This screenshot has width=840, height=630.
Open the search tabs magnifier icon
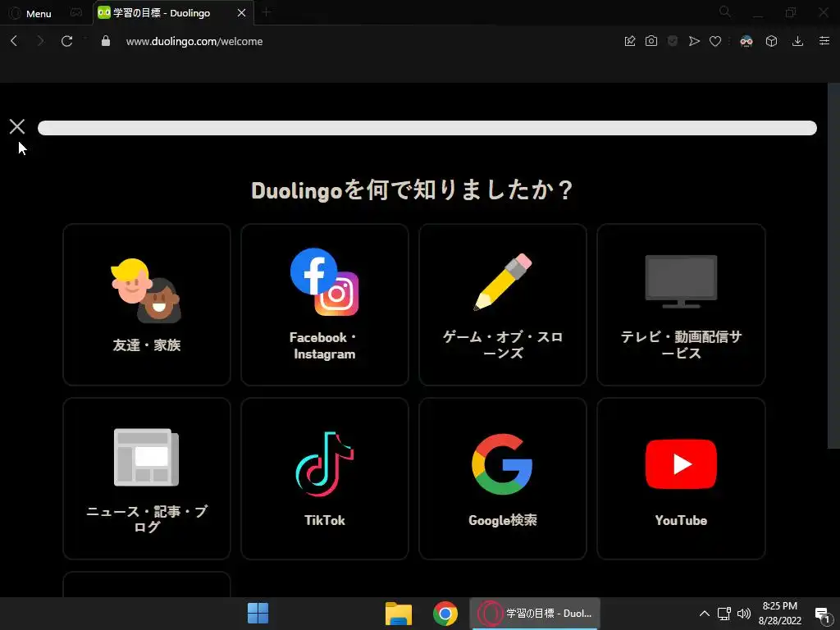tap(725, 11)
